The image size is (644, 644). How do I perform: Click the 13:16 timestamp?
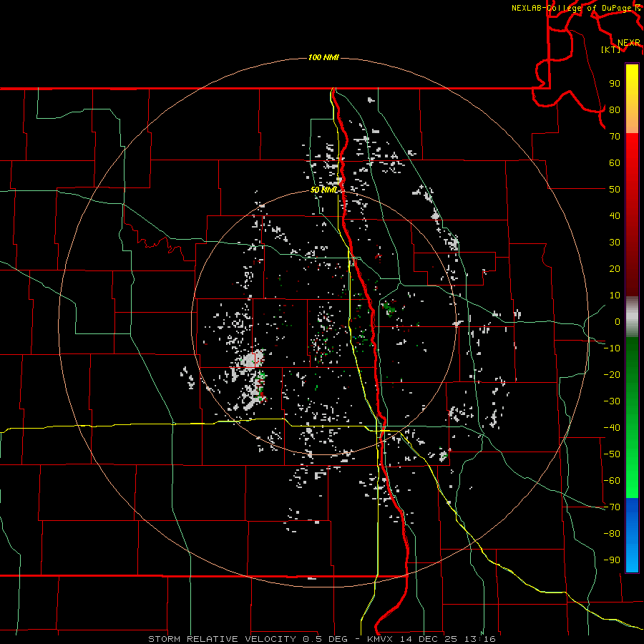click(479, 639)
